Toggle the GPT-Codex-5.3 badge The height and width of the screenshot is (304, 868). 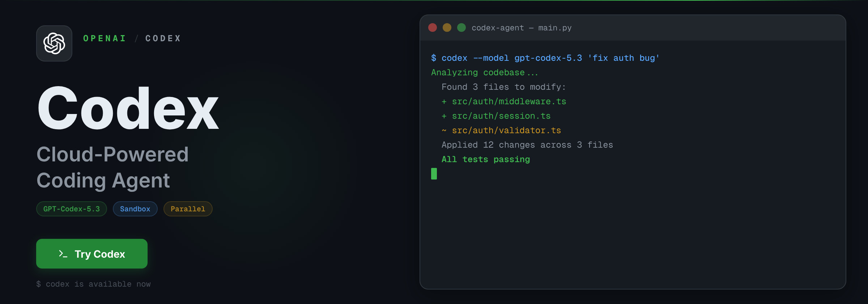coord(71,209)
